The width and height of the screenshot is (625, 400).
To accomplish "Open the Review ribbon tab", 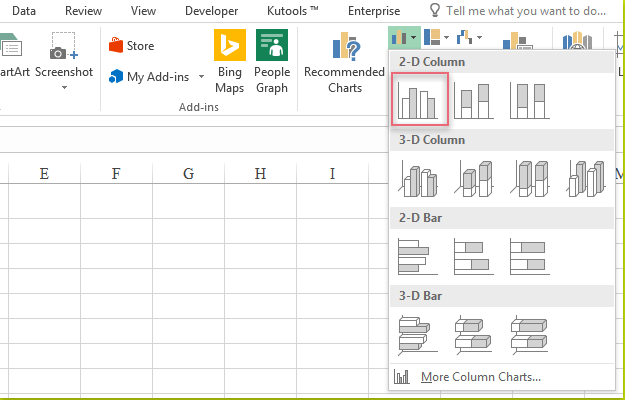I will pyautogui.click(x=85, y=10).
